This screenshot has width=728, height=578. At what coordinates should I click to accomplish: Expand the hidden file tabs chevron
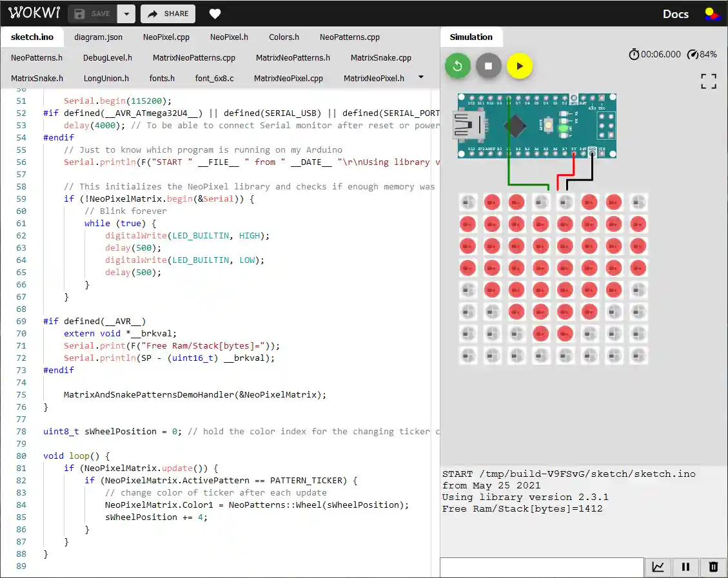(422, 77)
